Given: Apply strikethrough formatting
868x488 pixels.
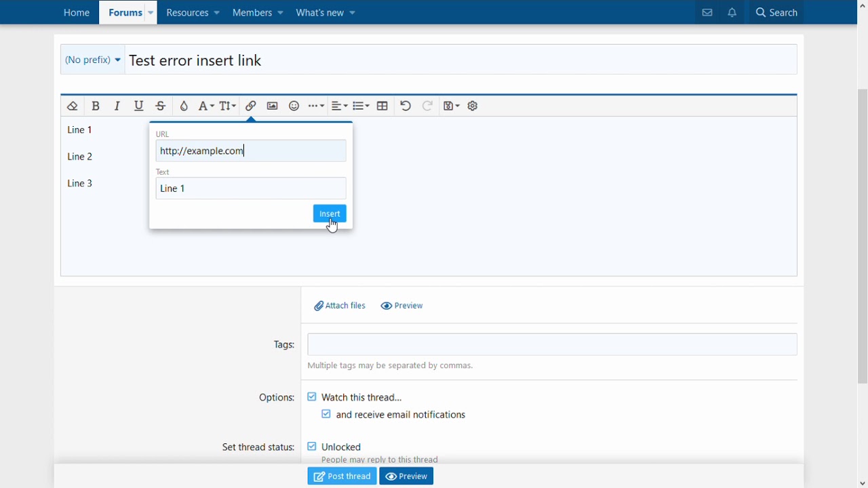Looking at the screenshot, I should pos(161,106).
